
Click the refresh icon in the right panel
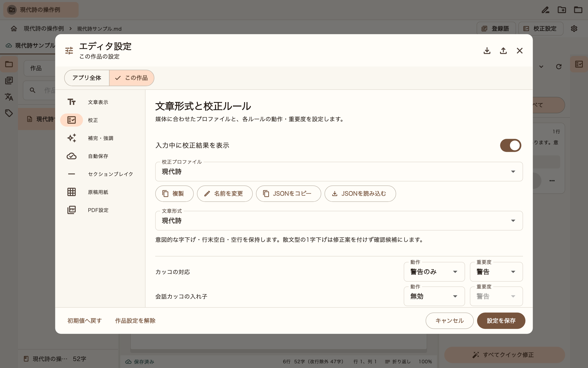point(559,66)
